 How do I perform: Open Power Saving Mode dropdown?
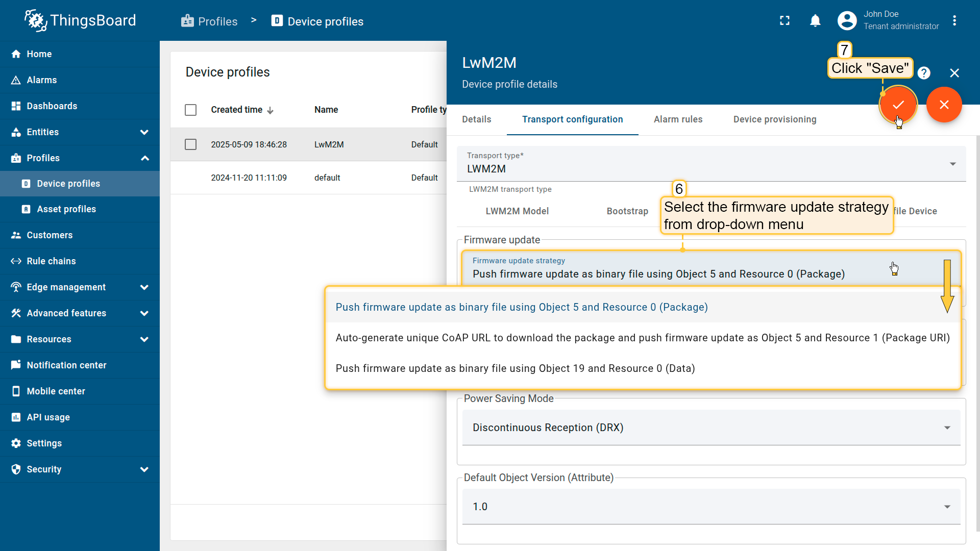coord(712,428)
